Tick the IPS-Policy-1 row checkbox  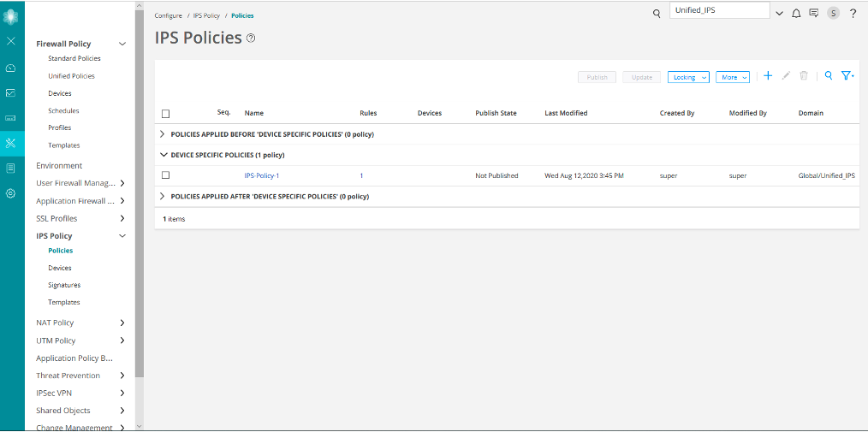(166, 175)
